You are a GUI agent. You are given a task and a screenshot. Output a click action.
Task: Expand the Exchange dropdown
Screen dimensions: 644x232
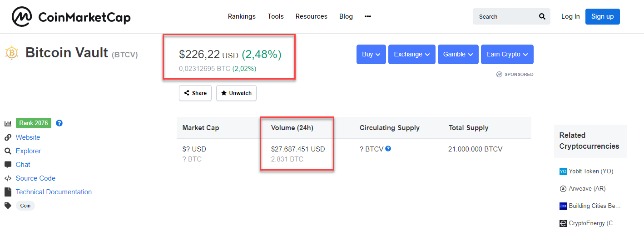point(412,54)
